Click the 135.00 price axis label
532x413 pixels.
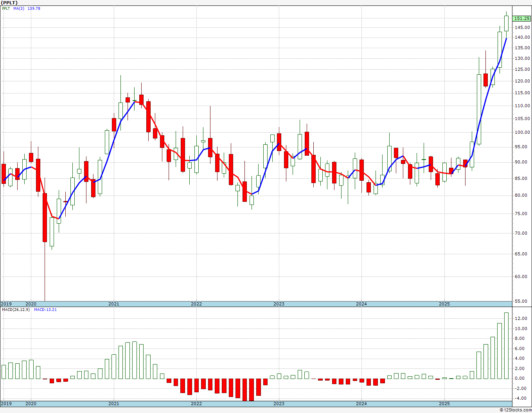(x=523, y=48)
